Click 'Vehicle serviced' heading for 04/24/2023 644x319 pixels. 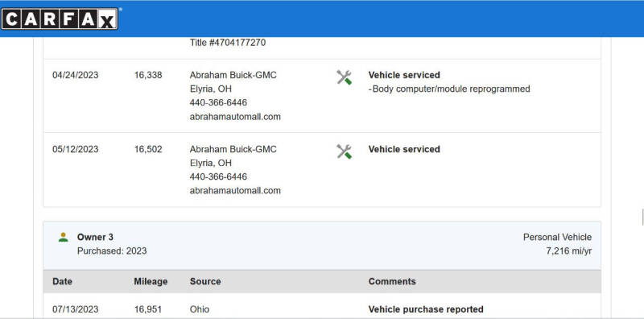point(404,75)
